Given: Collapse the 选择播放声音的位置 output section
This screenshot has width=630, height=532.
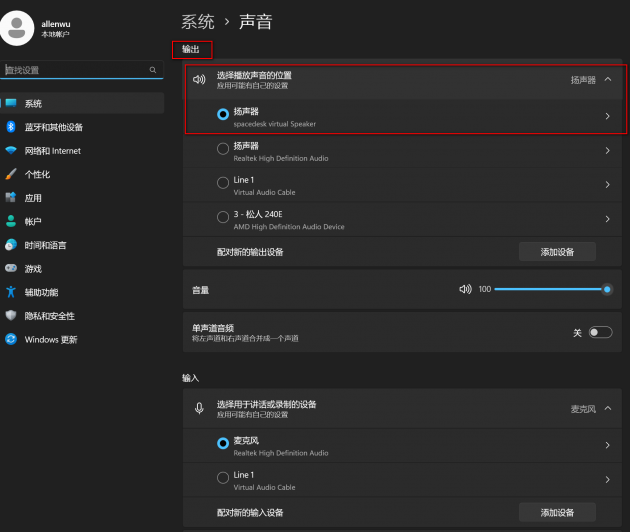Looking at the screenshot, I should (607, 80).
